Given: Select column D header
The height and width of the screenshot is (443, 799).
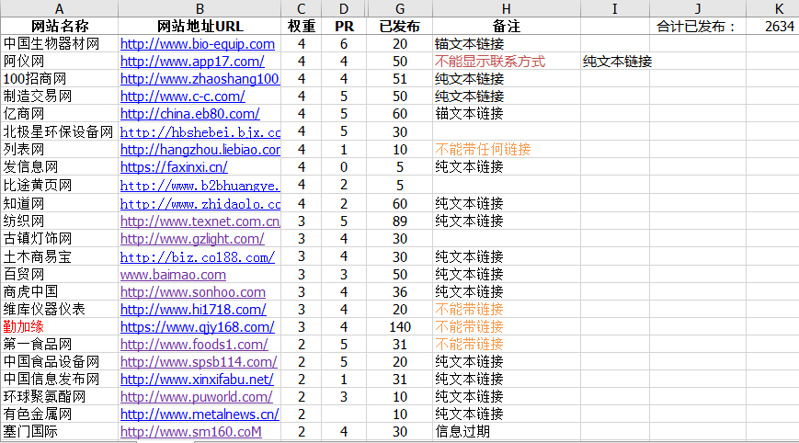Looking at the screenshot, I should coord(343,9).
